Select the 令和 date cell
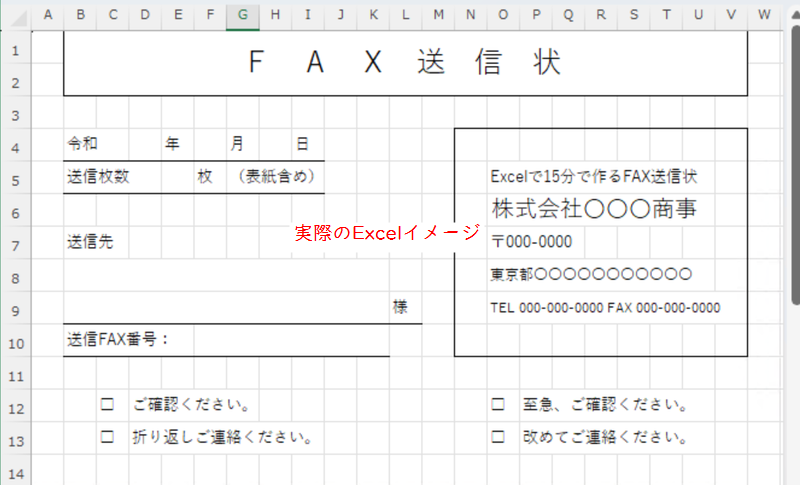Viewport: 800px width, 485px height. (83, 145)
